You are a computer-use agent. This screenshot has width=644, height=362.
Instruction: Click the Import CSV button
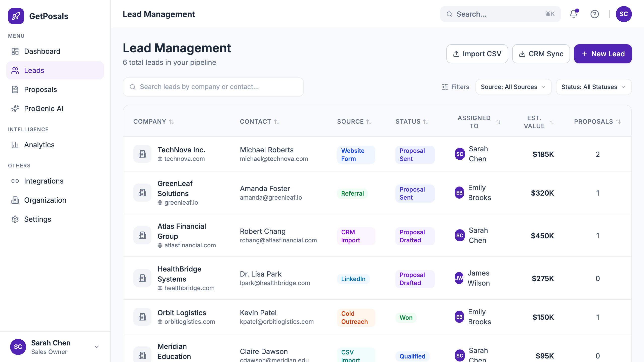[477, 54]
